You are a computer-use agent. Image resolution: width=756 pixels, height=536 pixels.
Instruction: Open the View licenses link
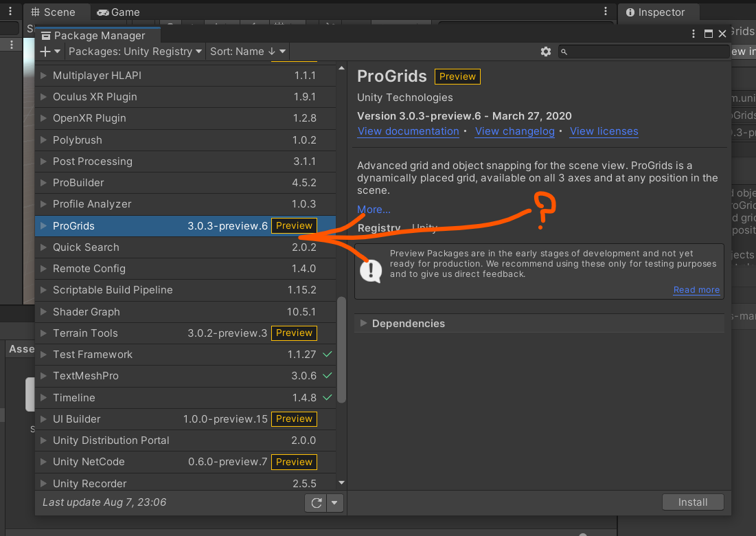604,131
